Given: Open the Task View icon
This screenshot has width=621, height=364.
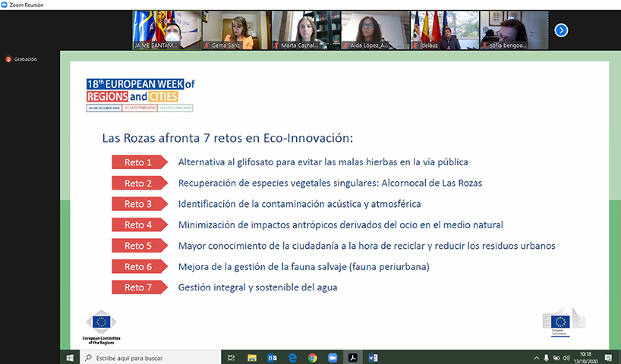Looking at the screenshot, I should point(232,357).
